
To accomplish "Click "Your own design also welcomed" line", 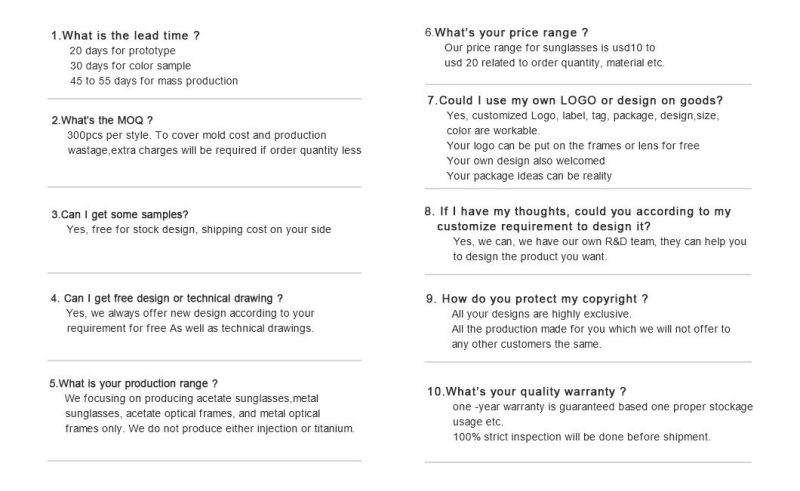I will [x=526, y=161].
